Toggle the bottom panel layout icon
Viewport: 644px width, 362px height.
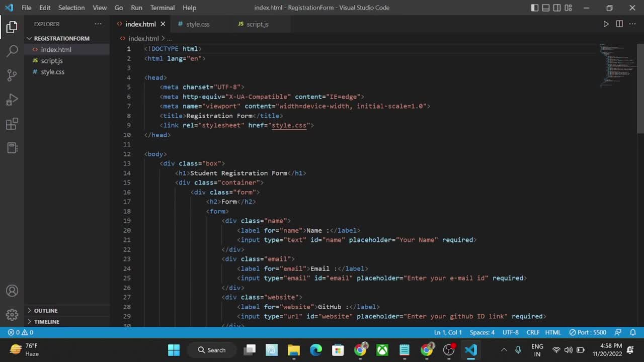point(546,8)
